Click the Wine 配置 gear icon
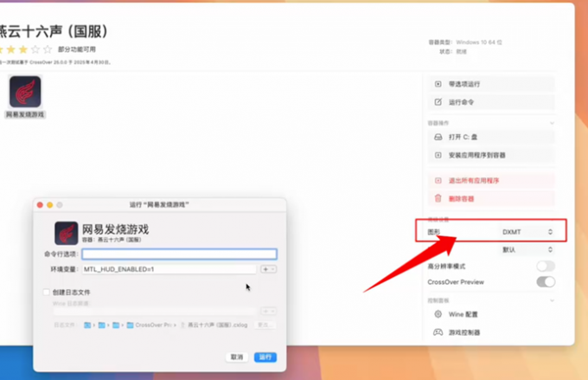The width and height of the screenshot is (588, 380). [438, 314]
